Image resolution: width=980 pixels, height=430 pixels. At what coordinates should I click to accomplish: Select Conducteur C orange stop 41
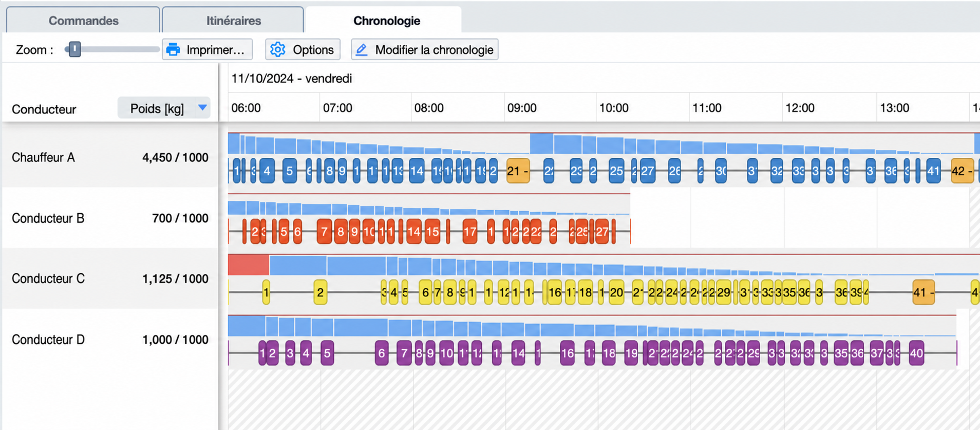pyautogui.click(x=924, y=292)
